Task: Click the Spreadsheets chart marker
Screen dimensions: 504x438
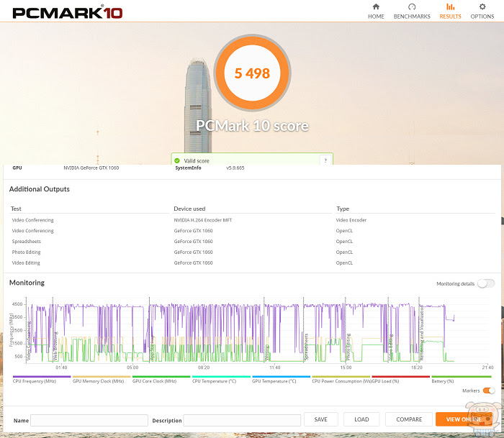Action: 306,347
